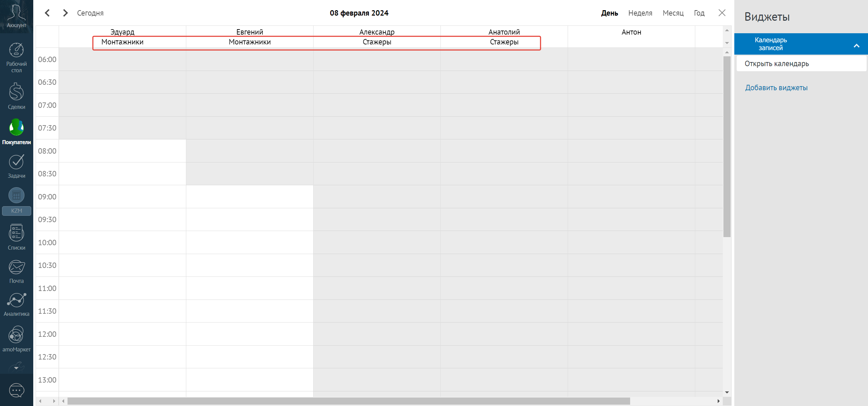This screenshot has width=868, height=406.
Task: Click the Добавить виджеты link
Action: click(x=776, y=88)
